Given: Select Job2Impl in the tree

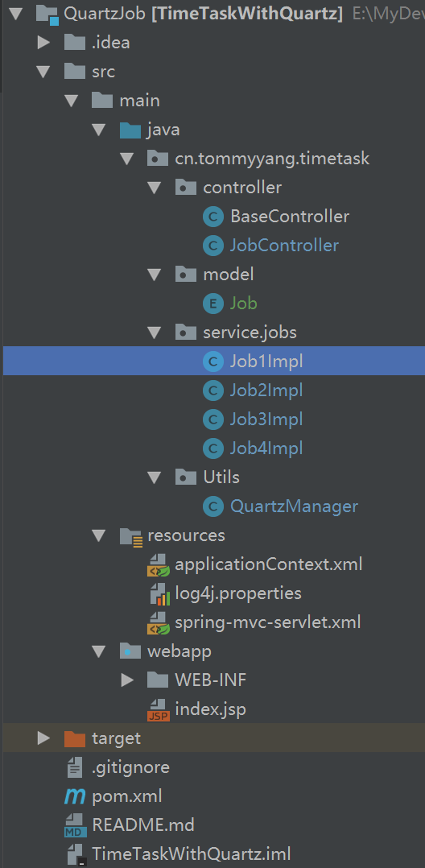Looking at the screenshot, I should pyautogui.click(x=266, y=391).
